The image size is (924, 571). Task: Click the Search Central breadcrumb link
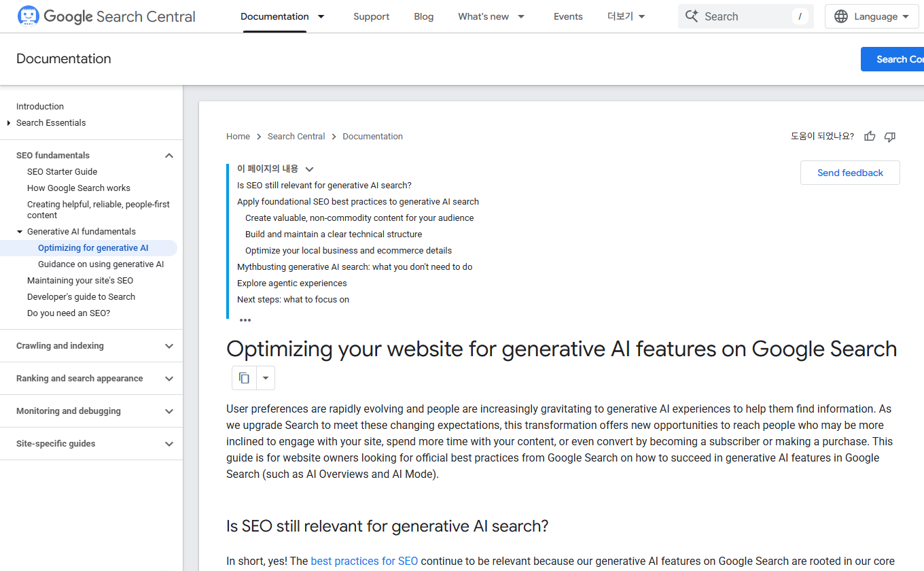pyautogui.click(x=296, y=137)
